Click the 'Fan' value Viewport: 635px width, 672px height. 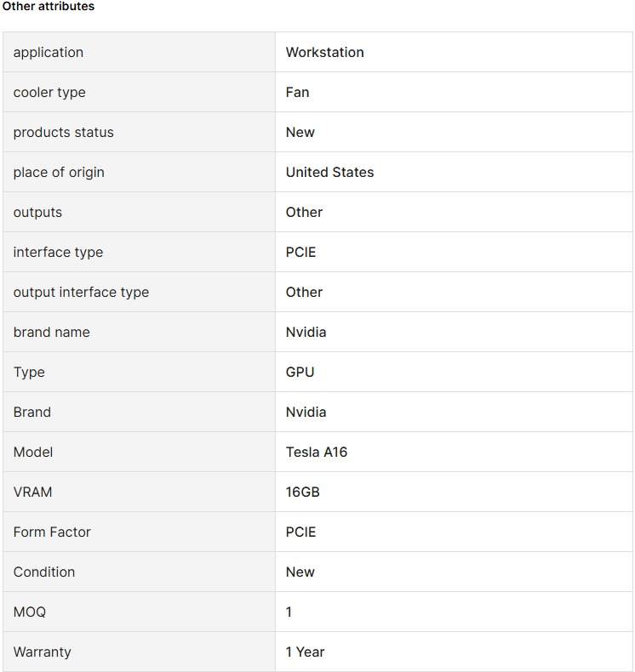pyautogui.click(x=297, y=92)
